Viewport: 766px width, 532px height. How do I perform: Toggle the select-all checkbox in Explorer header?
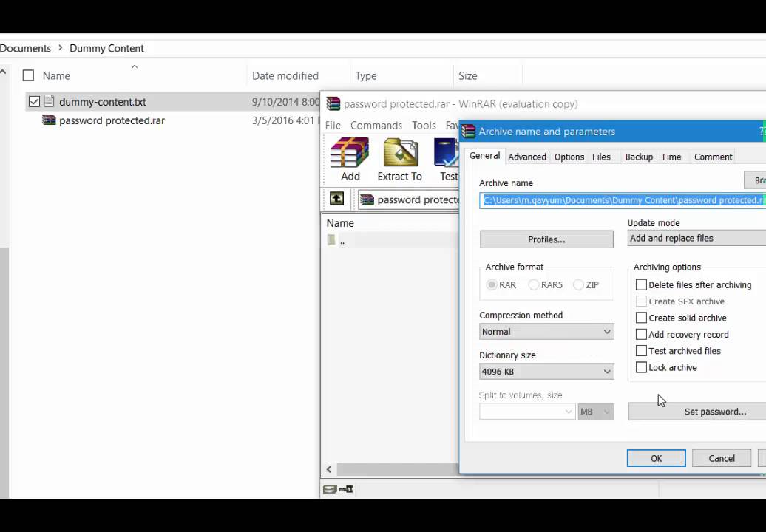[28, 75]
